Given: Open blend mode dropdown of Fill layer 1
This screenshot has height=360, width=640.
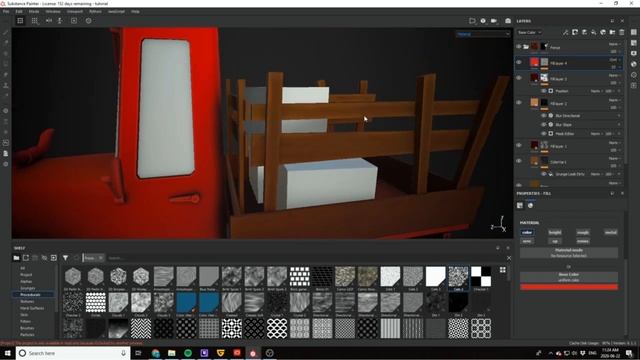Looking at the screenshot, I should point(615,143).
